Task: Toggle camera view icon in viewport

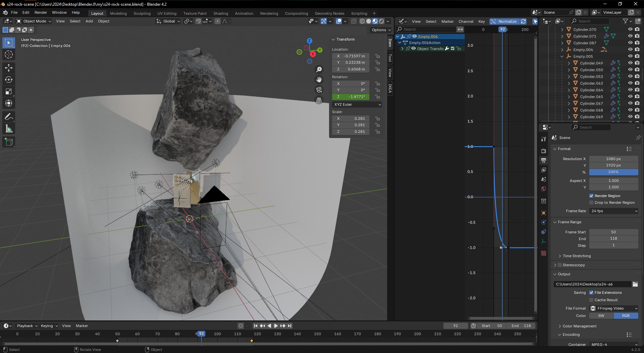Action: 319,90
